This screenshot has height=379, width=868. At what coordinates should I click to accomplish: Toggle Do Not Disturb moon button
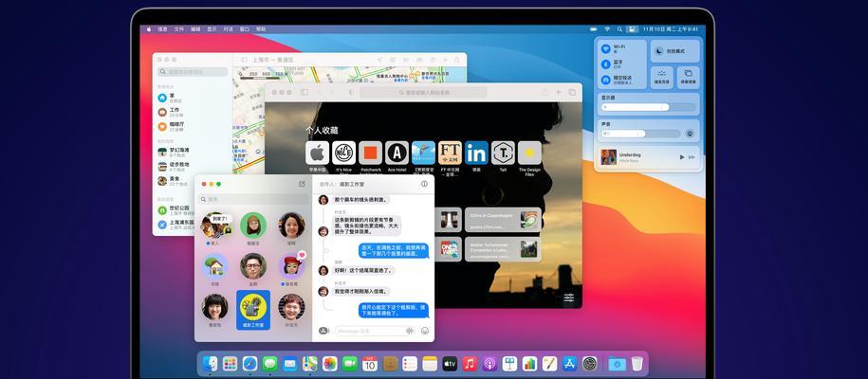(x=658, y=51)
